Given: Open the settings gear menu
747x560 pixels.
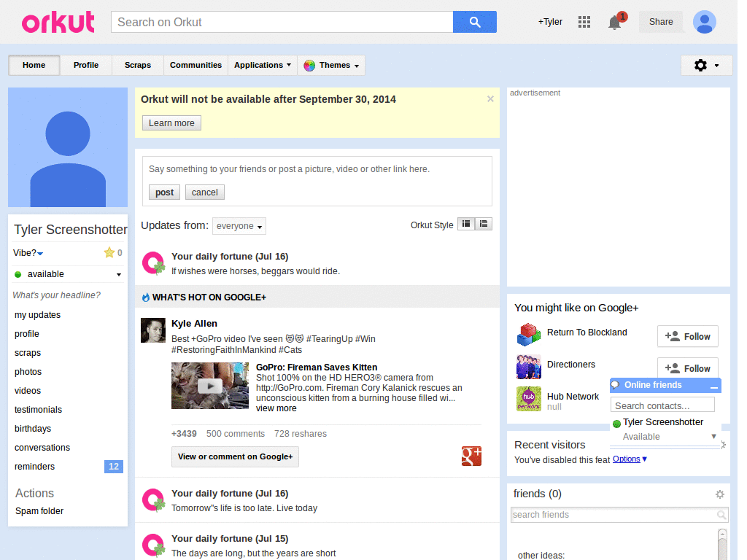Looking at the screenshot, I should (x=706, y=65).
